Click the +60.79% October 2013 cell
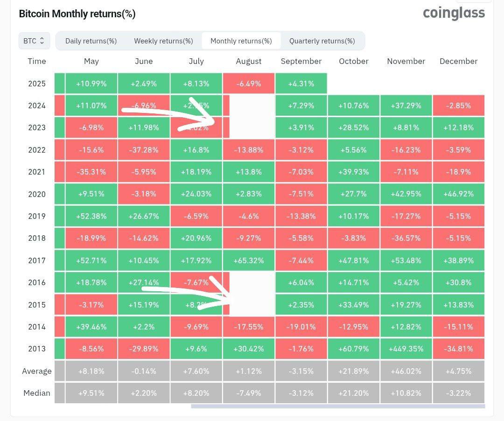 pyautogui.click(x=353, y=349)
